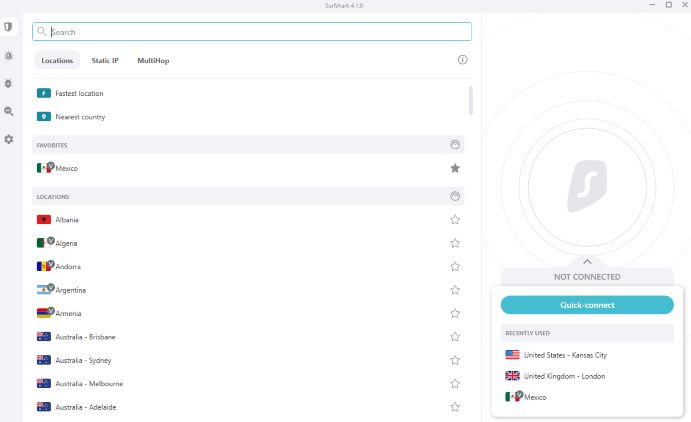Open the Search magnifier sidebar icon
This screenshot has height=422, width=691.
[x=8, y=111]
